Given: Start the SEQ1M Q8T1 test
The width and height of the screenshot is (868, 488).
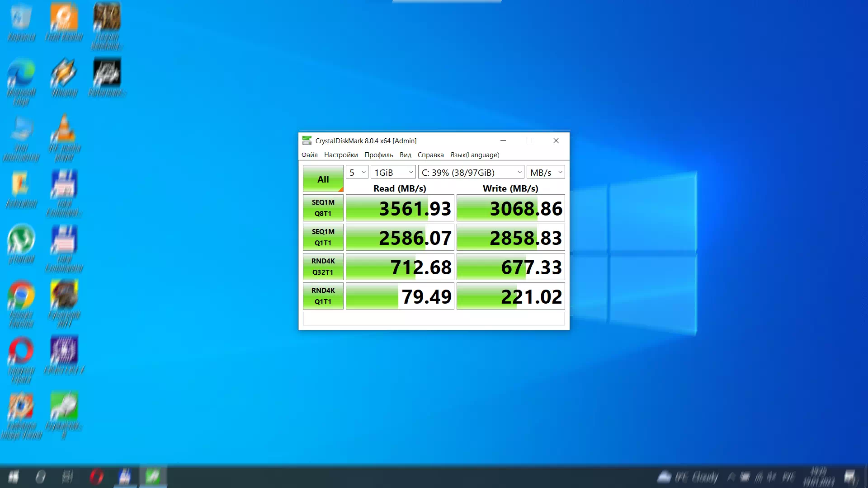Looking at the screenshot, I should 323,208.
